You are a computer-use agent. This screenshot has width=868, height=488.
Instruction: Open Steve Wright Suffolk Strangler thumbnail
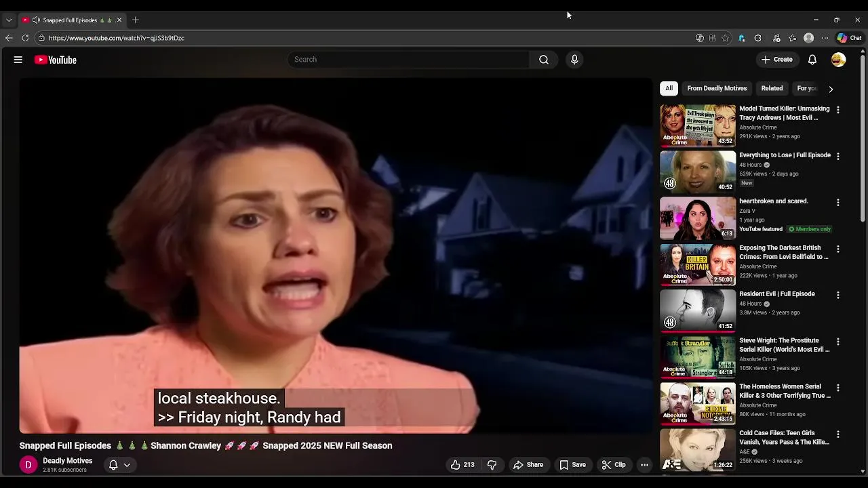tap(698, 357)
